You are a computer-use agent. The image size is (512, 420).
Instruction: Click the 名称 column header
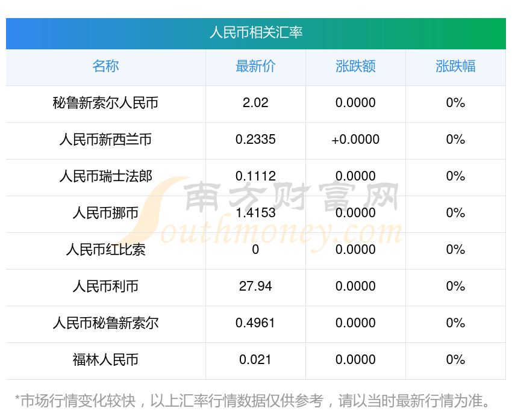pos(105,66)
